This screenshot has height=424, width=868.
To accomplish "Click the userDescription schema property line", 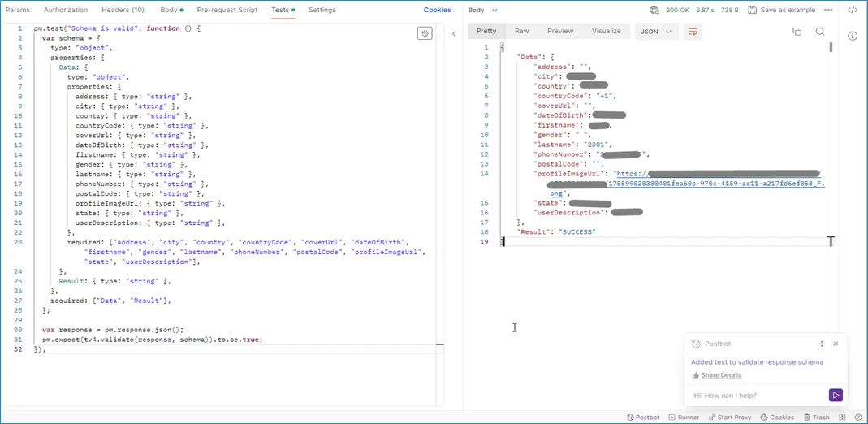I will coord(150,223).
